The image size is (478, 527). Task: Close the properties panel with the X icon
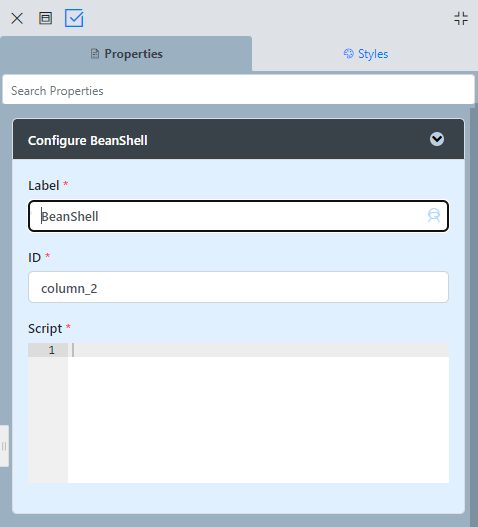(17, 18)
